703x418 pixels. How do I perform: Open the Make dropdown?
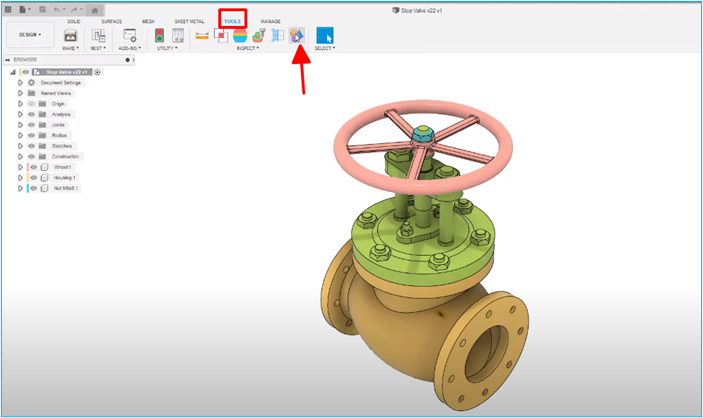(x=70, y=48)
